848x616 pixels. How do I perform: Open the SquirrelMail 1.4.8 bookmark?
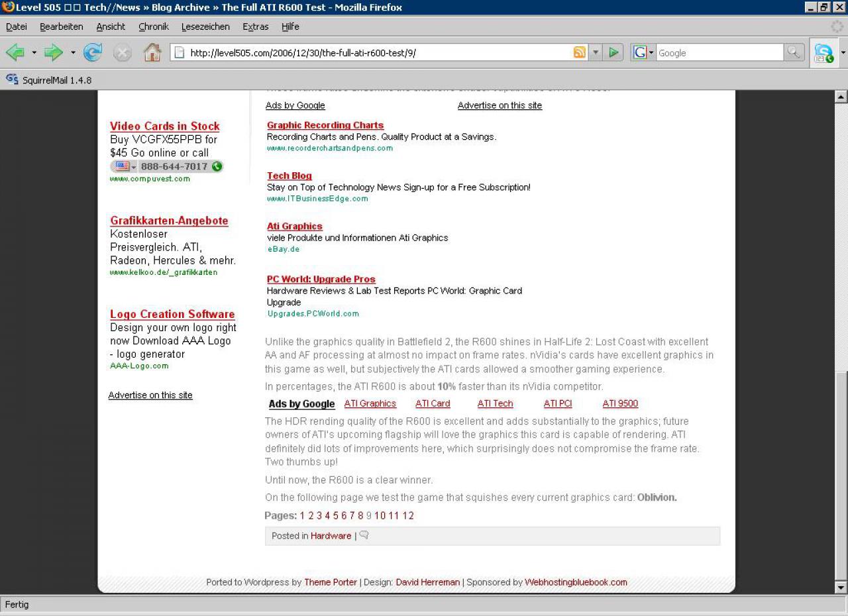click(x=49, y=80)
